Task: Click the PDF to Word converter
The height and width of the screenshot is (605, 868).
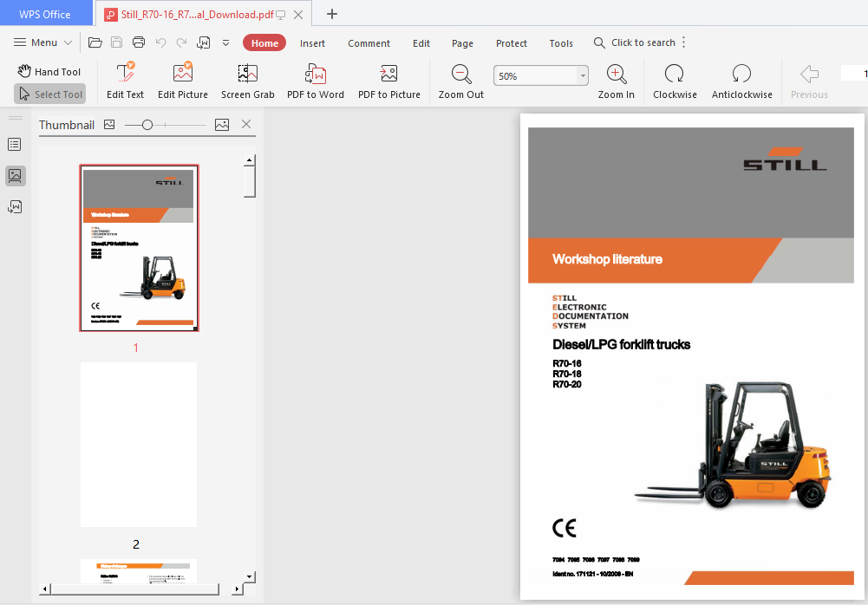Action: coord(316,81)
